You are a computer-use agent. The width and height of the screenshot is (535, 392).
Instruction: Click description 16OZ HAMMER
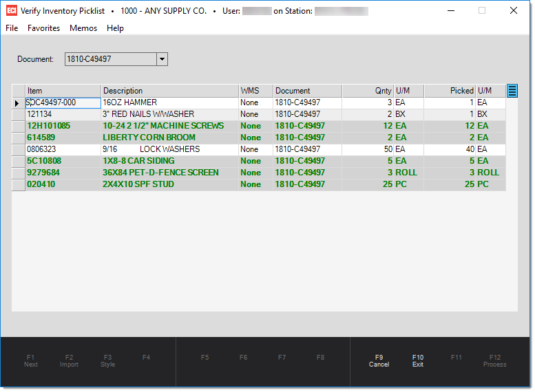[170, 102]
